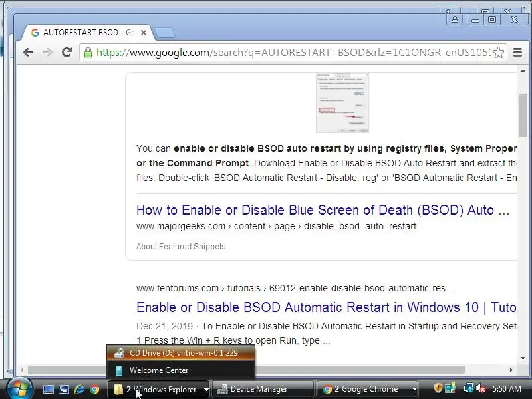Screen dimensions: 532x399
Task: Click the horizontal scrollbar thumb
Action: click(246, 370)
